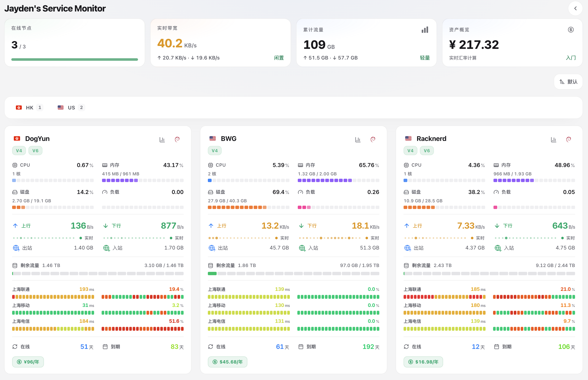Filter servers by US region

[x=71, y=108]
